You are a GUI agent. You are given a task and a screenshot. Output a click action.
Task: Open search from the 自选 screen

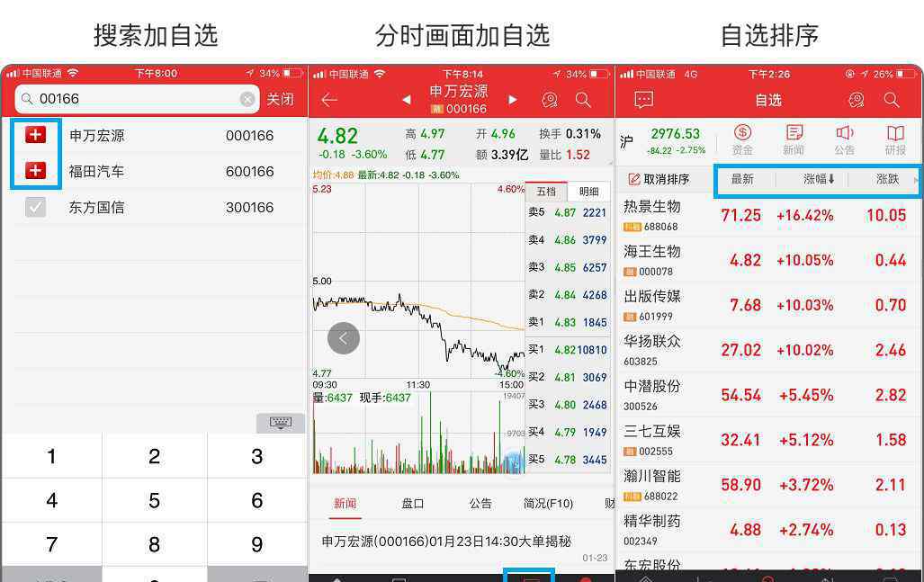pyautogui.click(x=892, y=100)
